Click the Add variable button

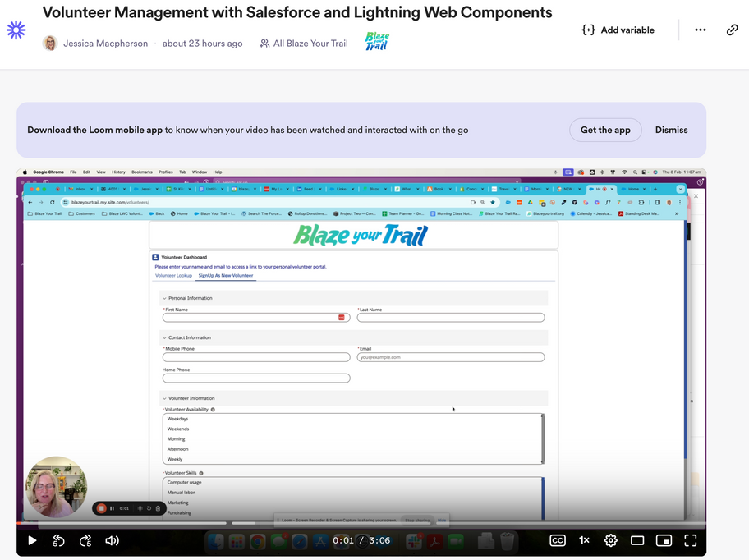(x=618, y=30)
